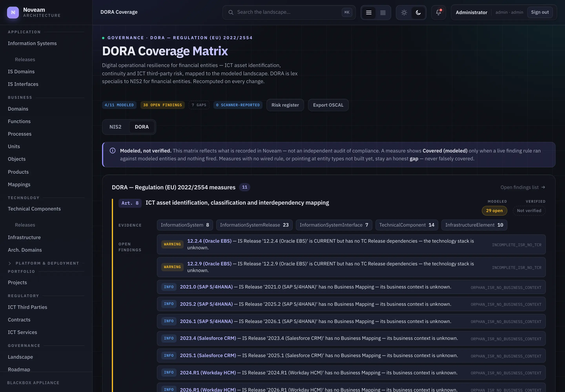565x392 pixels.
Task: Navigate to Objects
Action: tap(17, 159)
